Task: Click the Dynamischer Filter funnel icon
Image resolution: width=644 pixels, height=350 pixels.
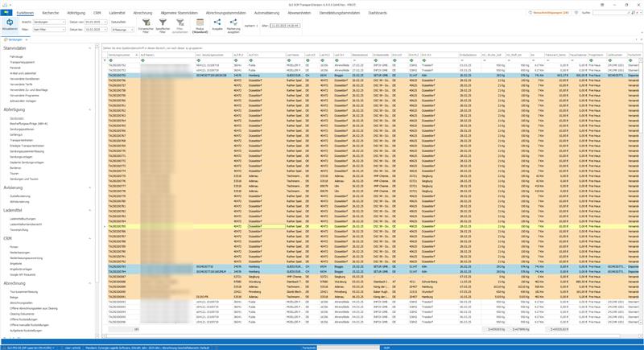Action: [146, 23]
